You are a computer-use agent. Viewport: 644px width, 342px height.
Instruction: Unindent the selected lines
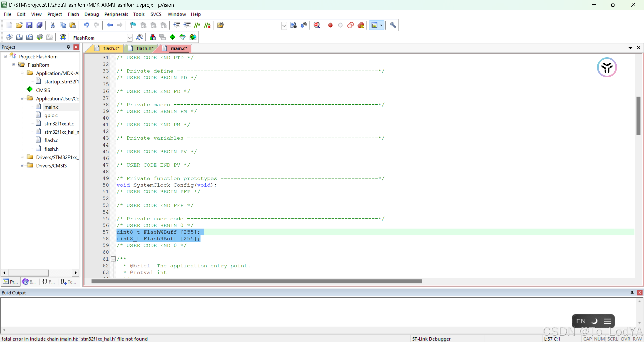click(187, 25)
